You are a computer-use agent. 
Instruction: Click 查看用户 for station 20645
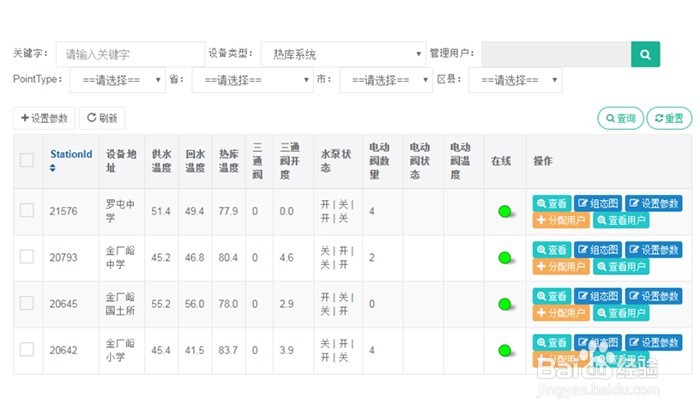pyautogui.click(x=621, y=313)
